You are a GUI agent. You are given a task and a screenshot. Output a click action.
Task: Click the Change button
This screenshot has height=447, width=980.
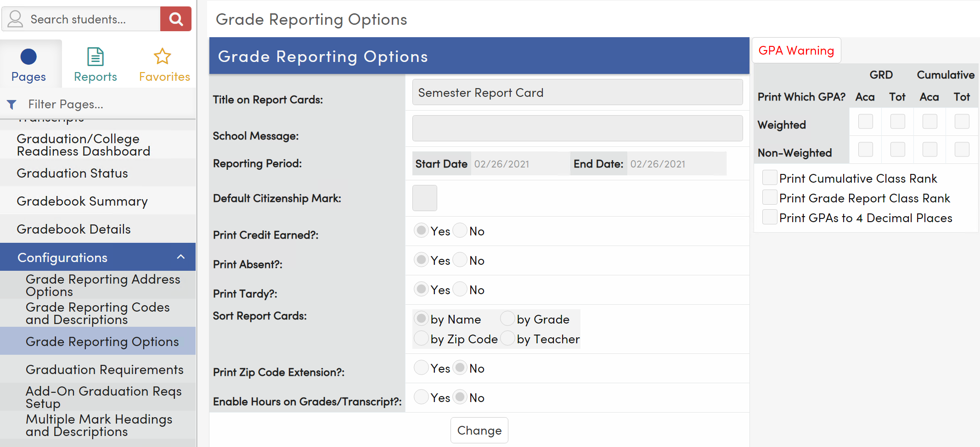(479, 430)
